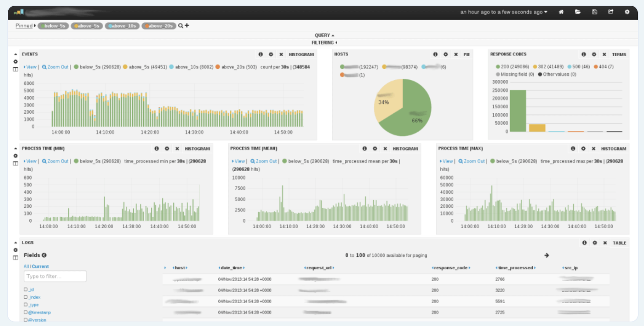Sort logs by response_code column
The width and height of the screenshot is (644, 326).
pyautogui.click(x=451, y=268)
